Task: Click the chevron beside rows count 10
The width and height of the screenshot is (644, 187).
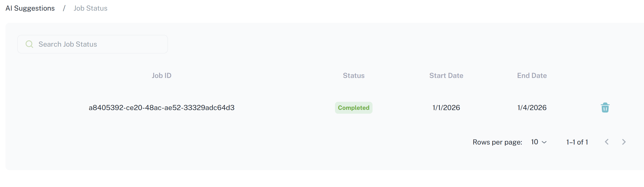Action: click(544, 142)
